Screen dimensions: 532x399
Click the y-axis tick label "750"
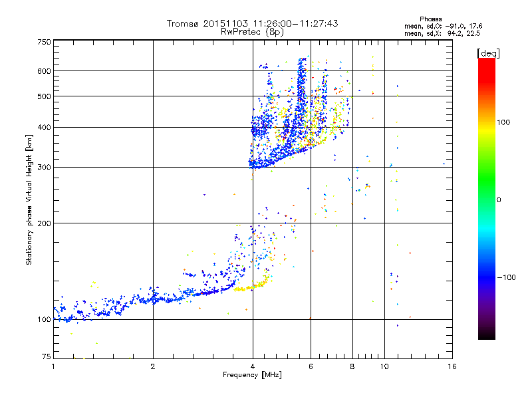coord(44,42)
